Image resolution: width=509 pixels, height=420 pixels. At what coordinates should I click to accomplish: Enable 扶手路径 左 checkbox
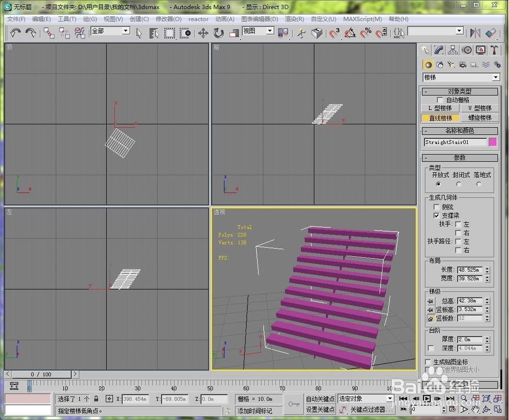point(458,242)
